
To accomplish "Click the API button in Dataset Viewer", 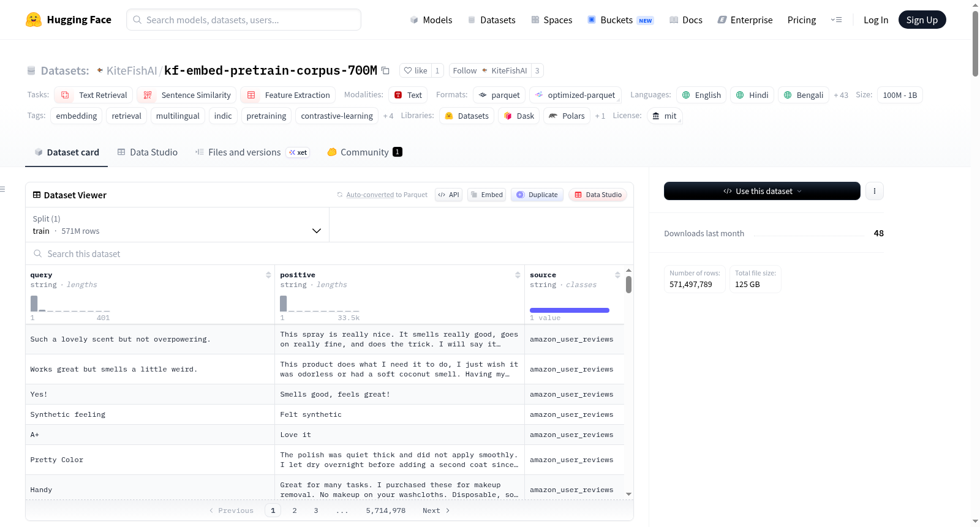I will (449, 195).
